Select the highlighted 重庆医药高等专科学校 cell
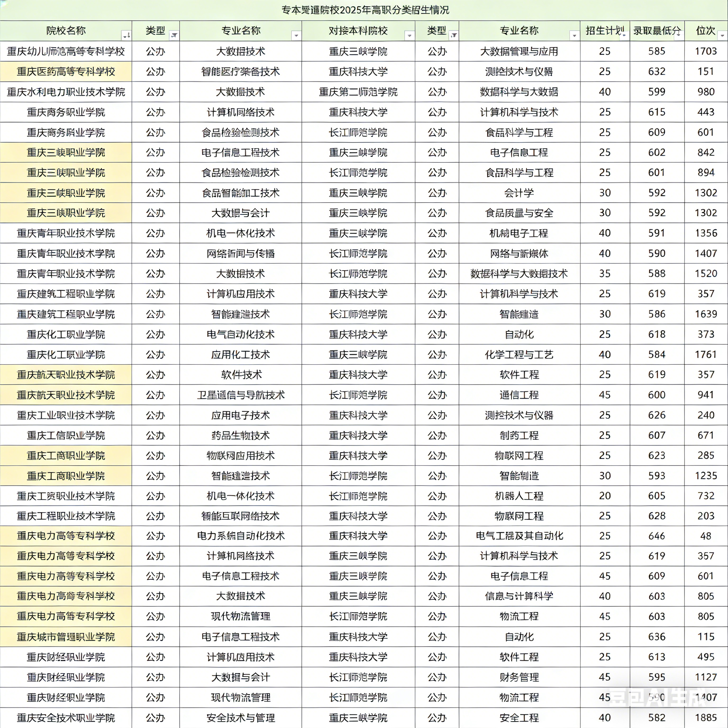This screenshot has width=728, height=728. coord(66,71)
